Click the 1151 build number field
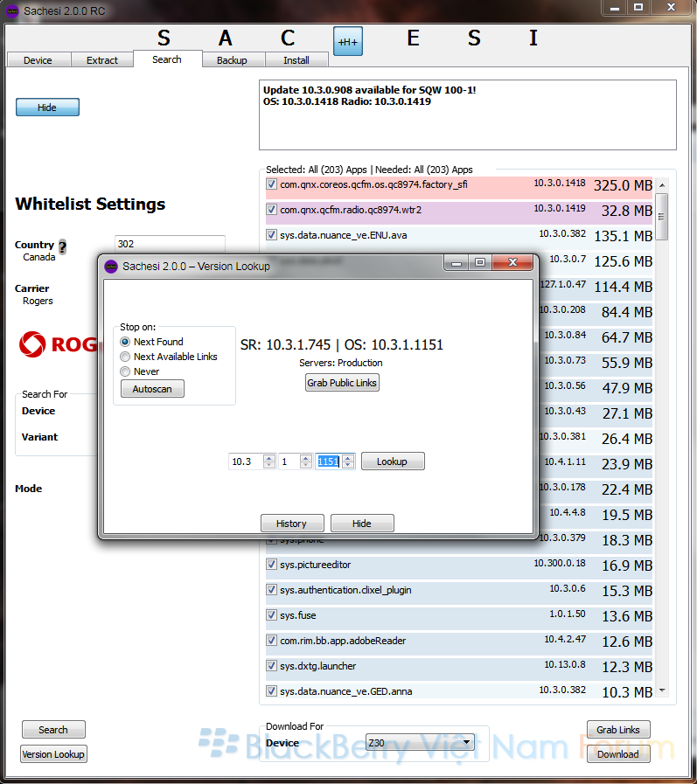Viewport: 697px width, 784px height. [329, 461]
